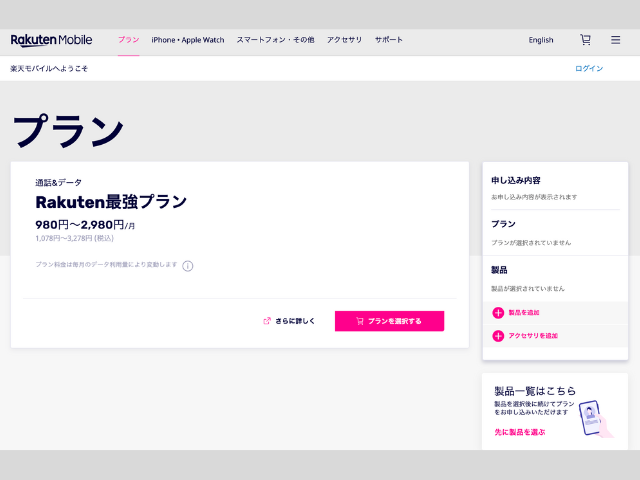Click the phone illustration in product list card
The height and width of the screenshot is (480, 640).
pyautogui.click(x=595, y=419)
